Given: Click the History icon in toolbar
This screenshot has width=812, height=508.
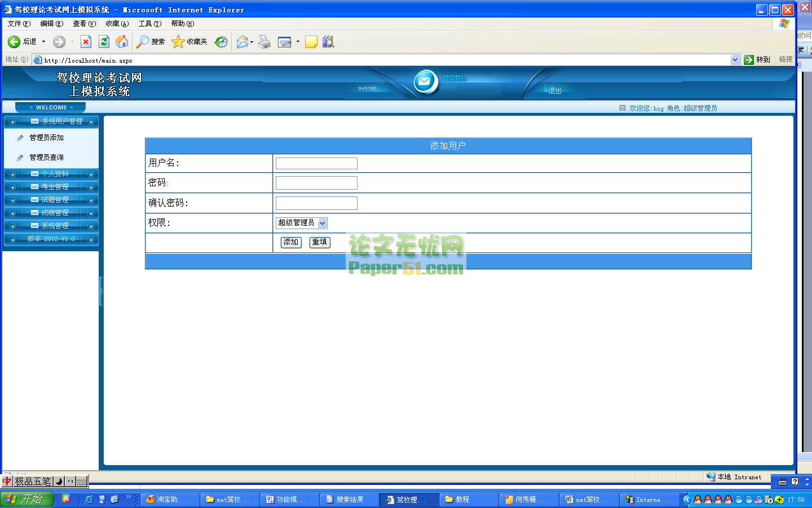Looking at the screenshot, I should [221, 42].
